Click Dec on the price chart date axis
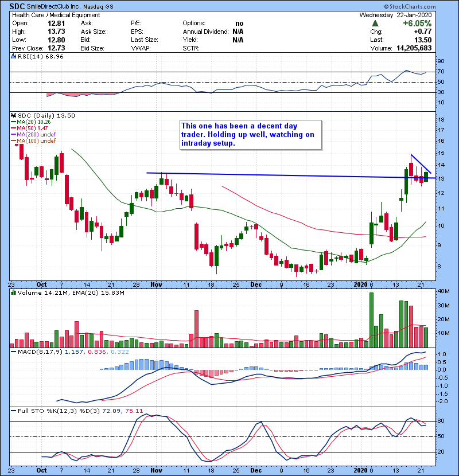This screenshot has width=459, height=476. (x=256, y=285)
